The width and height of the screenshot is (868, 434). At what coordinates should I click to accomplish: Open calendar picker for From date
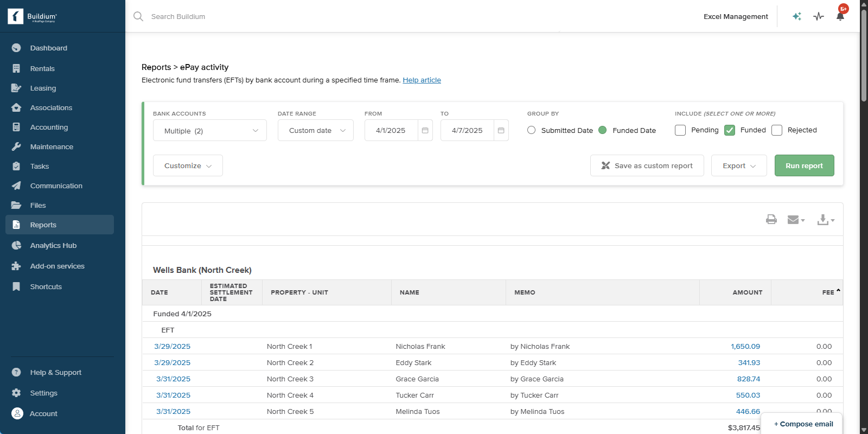tap(425, 131)
